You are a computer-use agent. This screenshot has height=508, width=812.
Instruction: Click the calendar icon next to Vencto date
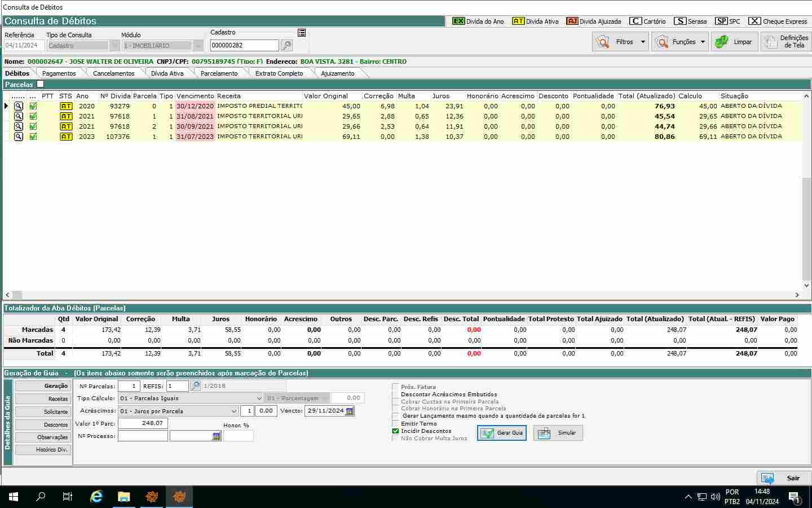tap(350, 411)
